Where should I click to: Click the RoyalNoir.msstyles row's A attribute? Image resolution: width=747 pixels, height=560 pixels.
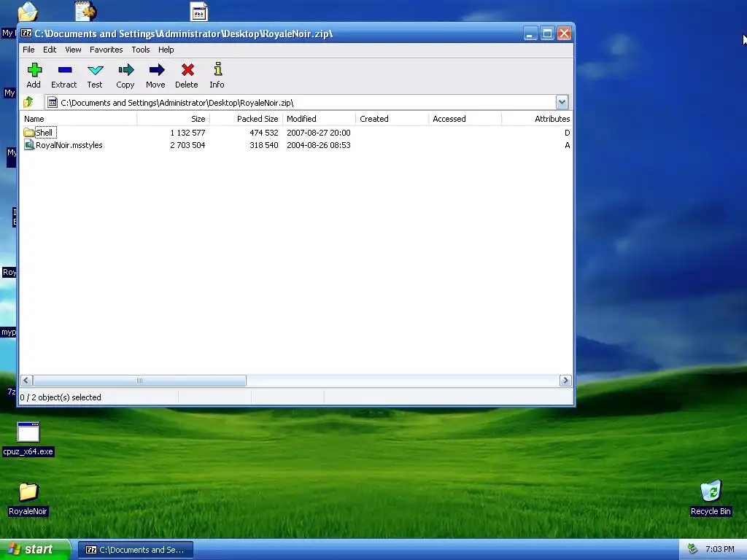[x=567, y=145]
